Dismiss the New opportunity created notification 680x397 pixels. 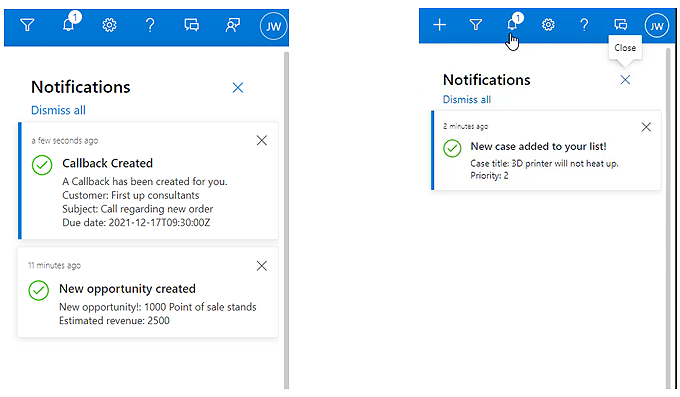[x=262, y=266]
